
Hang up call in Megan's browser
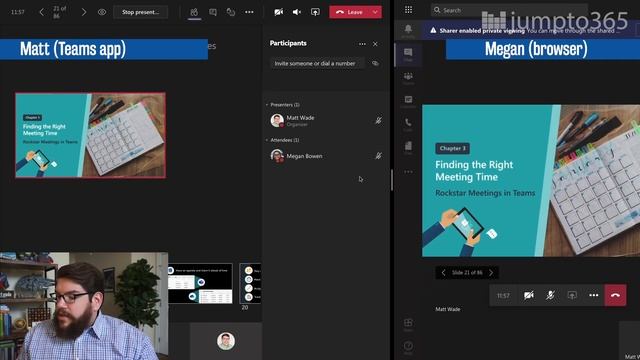pos(616,295)
